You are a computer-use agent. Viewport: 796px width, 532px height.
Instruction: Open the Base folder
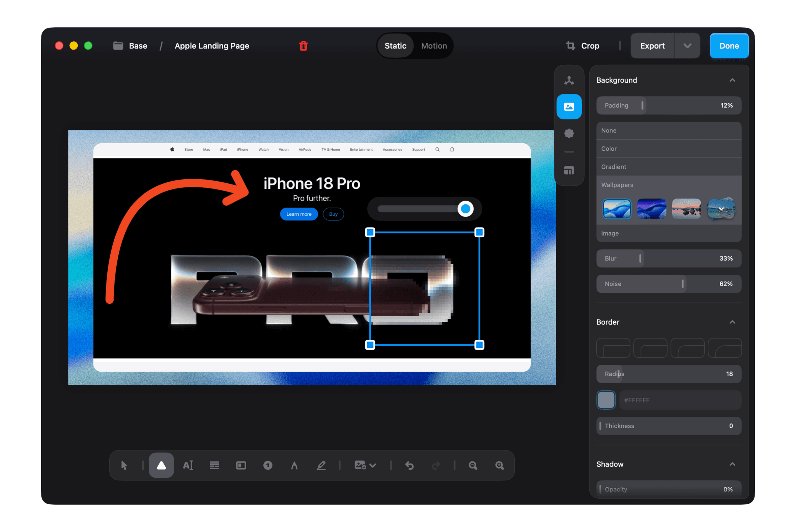click(130, 46)
